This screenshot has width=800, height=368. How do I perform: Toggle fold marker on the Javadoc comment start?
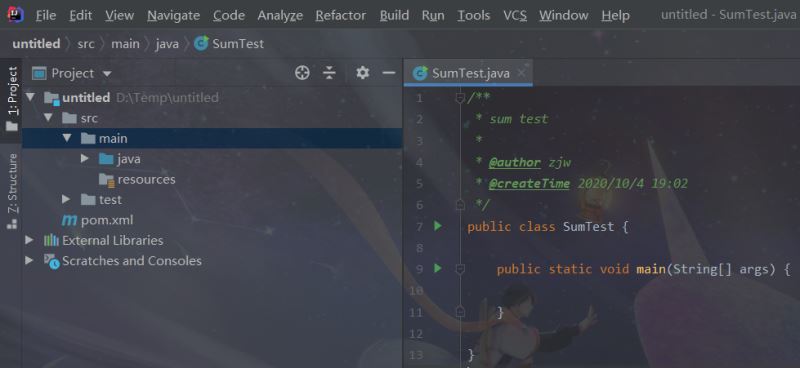tap(460, 97)
